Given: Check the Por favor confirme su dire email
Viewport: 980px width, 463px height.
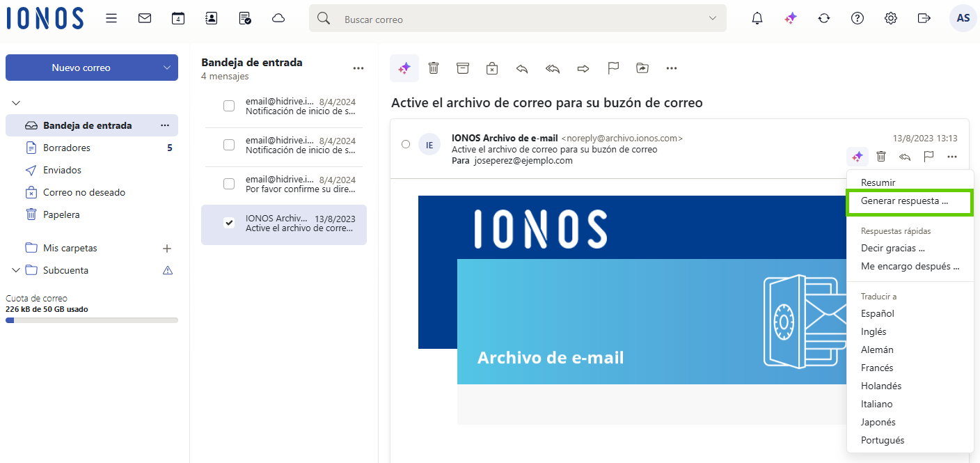Looking at the screenshot, I should click(x=229, y=184).
